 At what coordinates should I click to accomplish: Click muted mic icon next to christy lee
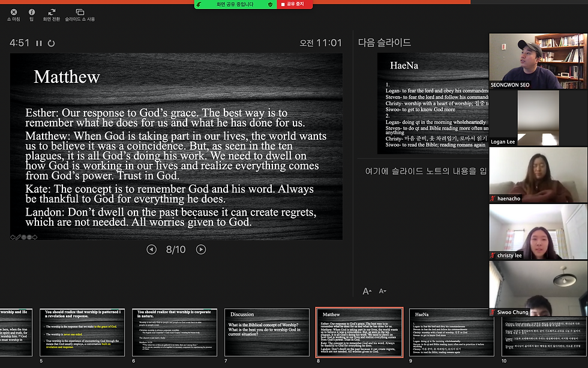tap(493, 256)
